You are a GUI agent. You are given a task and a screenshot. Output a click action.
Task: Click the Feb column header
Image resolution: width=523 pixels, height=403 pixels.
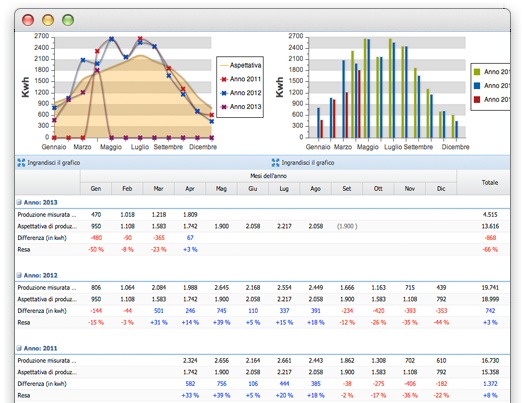click(x=127, y=188)
